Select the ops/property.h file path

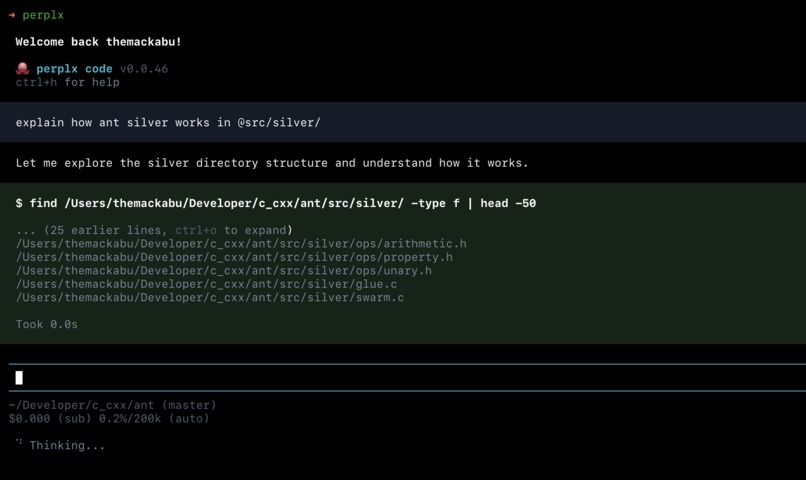tap(234, 257)
